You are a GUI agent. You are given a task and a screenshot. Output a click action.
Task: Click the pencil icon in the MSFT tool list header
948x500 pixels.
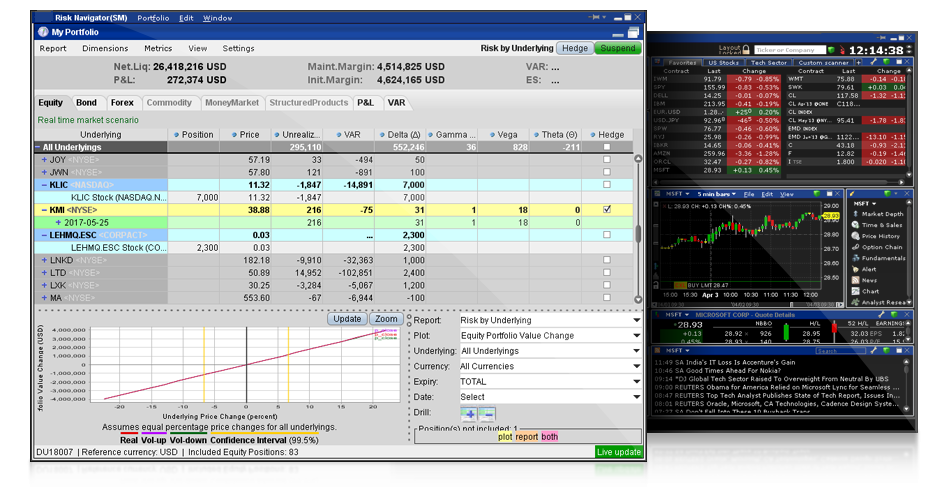(852, 194)
